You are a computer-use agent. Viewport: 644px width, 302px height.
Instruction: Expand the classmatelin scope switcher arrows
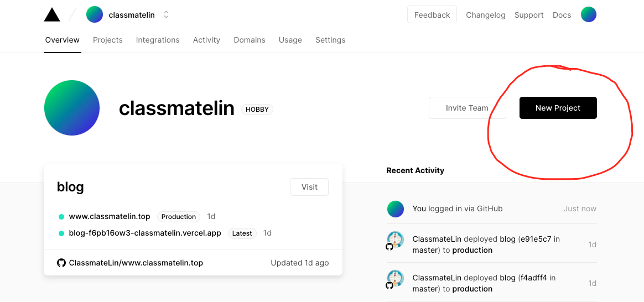[166, 15]
